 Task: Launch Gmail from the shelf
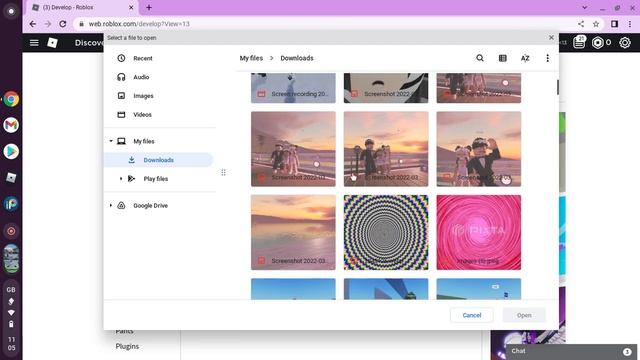[11, 125]
